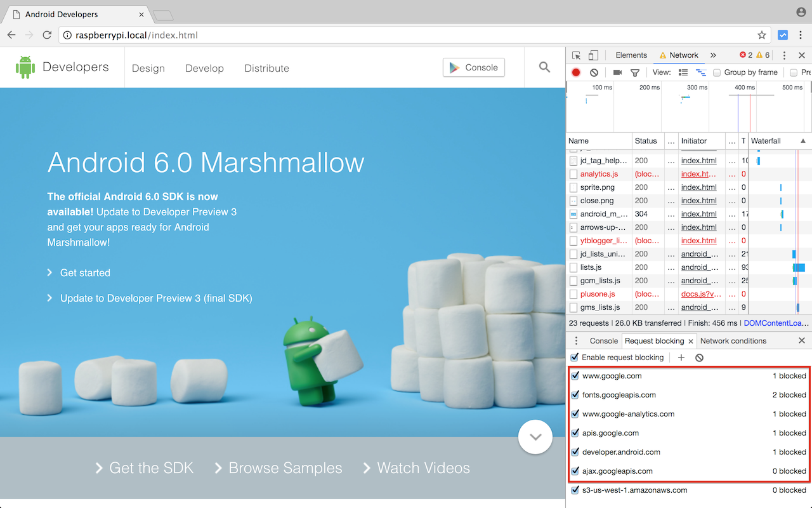The image size is (812, 508).
Task: Clear the network log icon
Action: click(594, 72)
